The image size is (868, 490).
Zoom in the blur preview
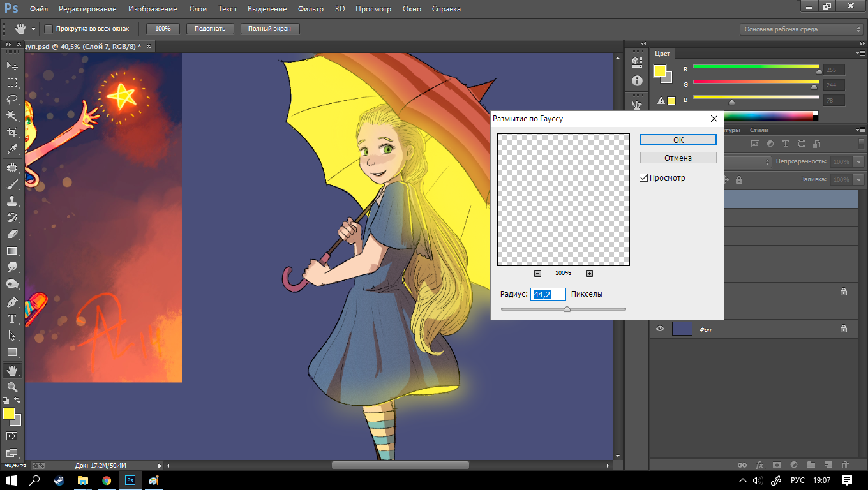click(x=589, y=273)
